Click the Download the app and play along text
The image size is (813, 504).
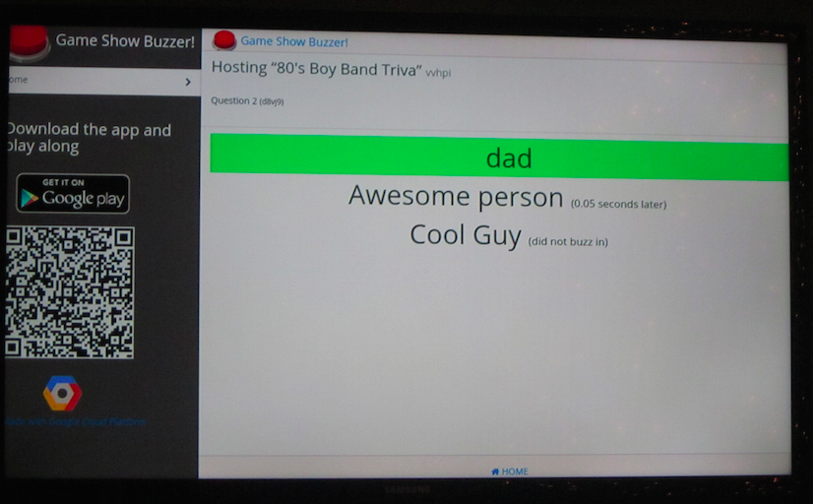point(89,138)
